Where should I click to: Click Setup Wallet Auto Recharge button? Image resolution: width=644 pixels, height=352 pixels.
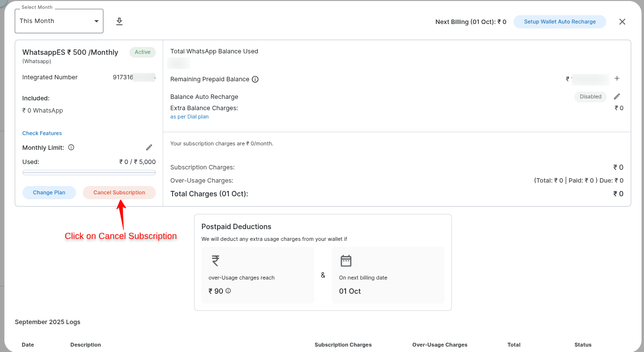pyautogui.click(x=560, y=22)
